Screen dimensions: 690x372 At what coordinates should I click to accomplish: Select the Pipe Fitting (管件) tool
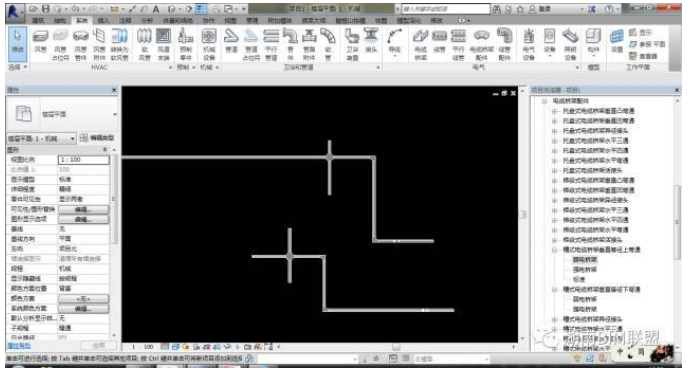pyautogui.click(x=290, y=44)
